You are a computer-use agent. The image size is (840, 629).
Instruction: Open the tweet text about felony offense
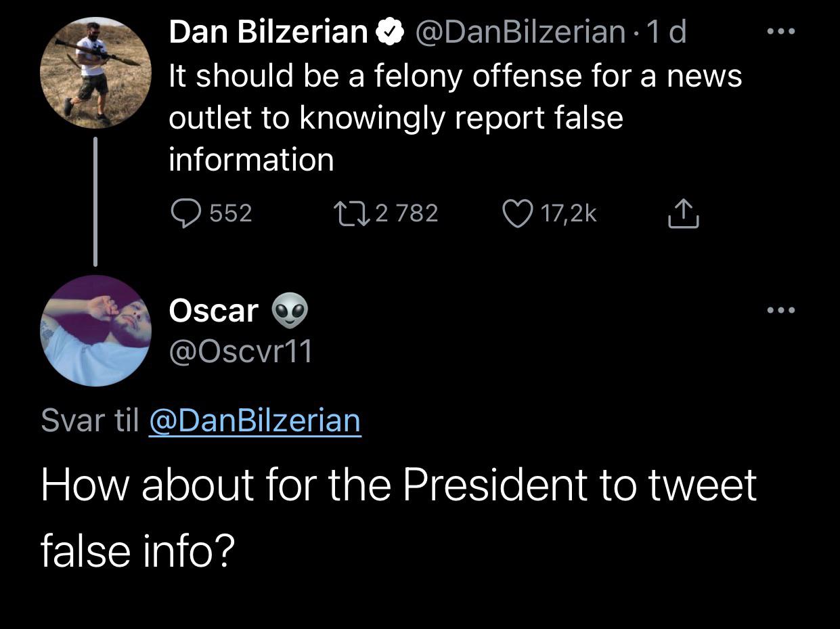click(455, 117)
